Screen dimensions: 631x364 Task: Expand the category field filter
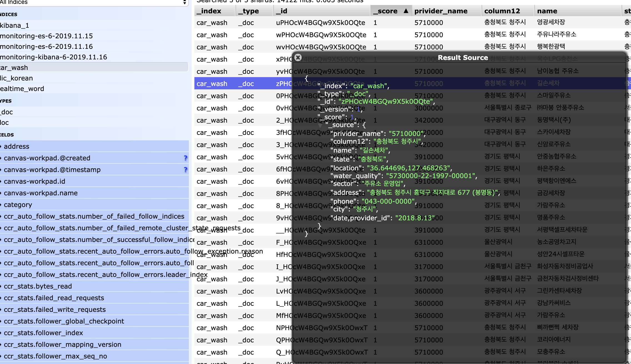(x=18, y=204)
